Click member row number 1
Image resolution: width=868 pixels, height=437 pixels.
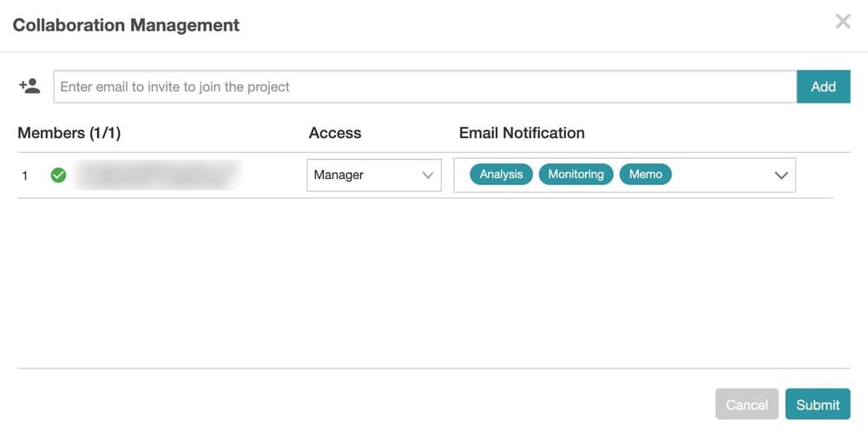point(24,175)
